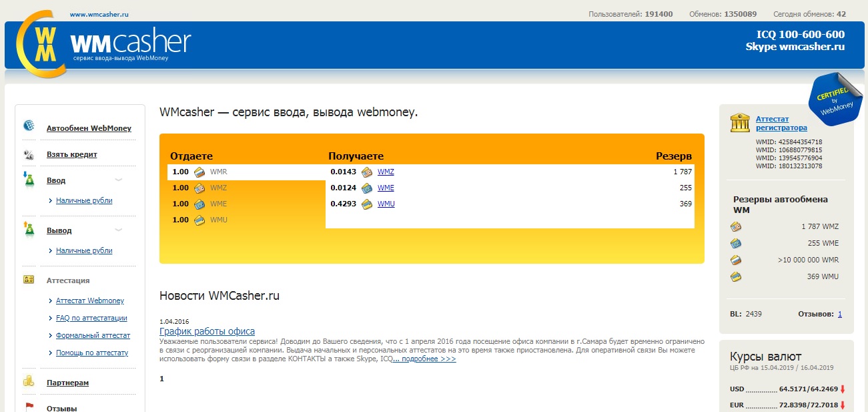This screenshot has height=412, width=868.
Task: Click the WMR reserve wallet icon in sidebar
Action: point(736,260)
